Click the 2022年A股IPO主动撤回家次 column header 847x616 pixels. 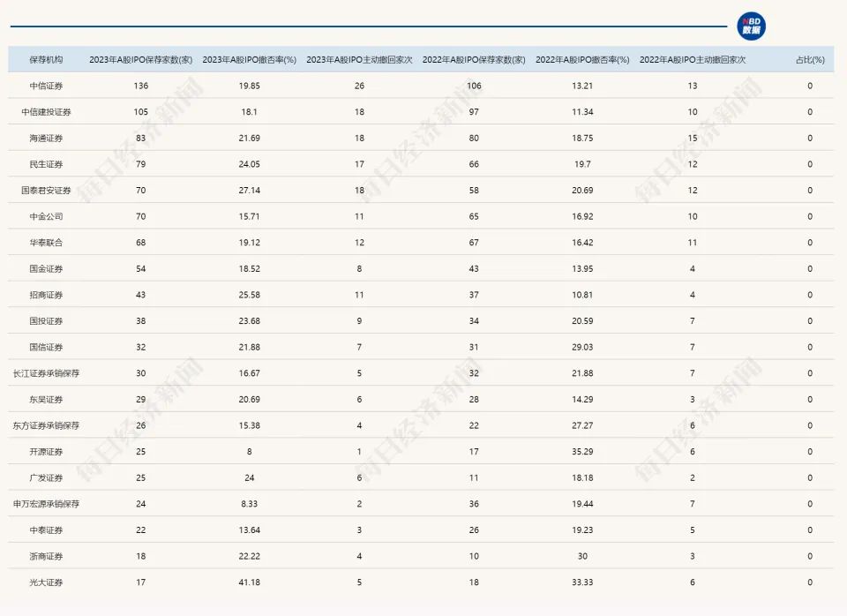[692, 60]
